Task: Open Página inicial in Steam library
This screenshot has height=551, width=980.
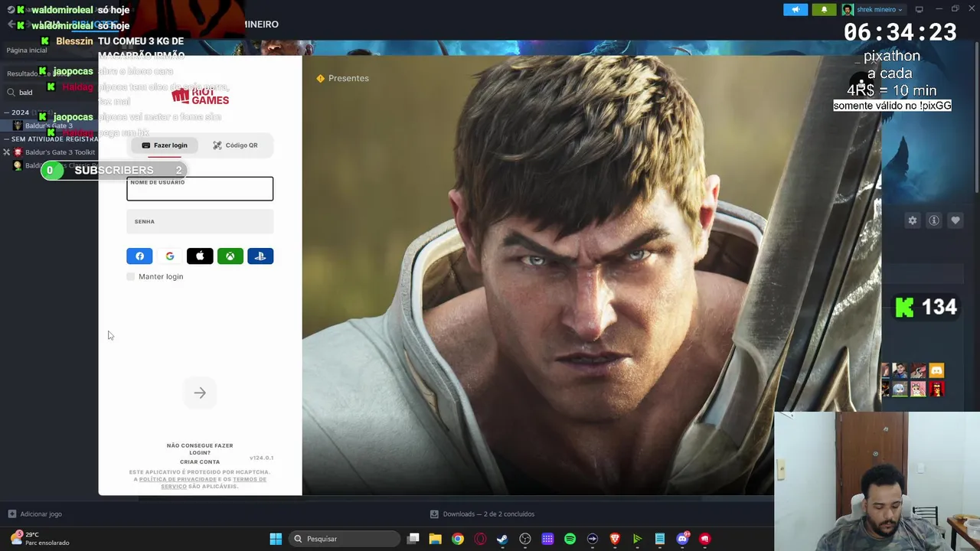Action: [27, 51]
